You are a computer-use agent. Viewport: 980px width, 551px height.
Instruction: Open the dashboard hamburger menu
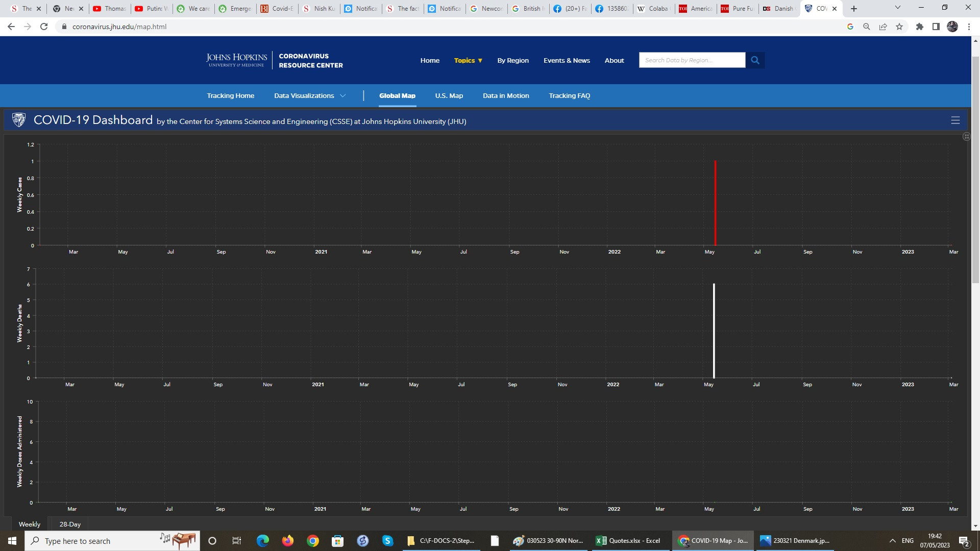955,120
